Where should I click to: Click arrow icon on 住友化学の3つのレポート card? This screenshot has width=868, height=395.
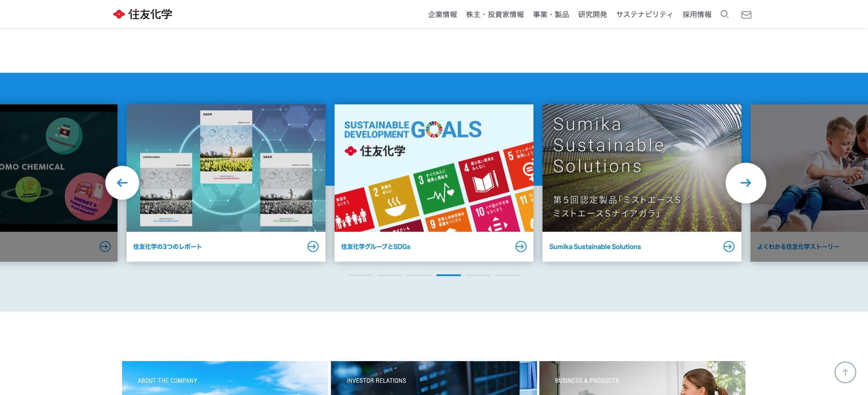pyautogui.click(x=313, y=246)
